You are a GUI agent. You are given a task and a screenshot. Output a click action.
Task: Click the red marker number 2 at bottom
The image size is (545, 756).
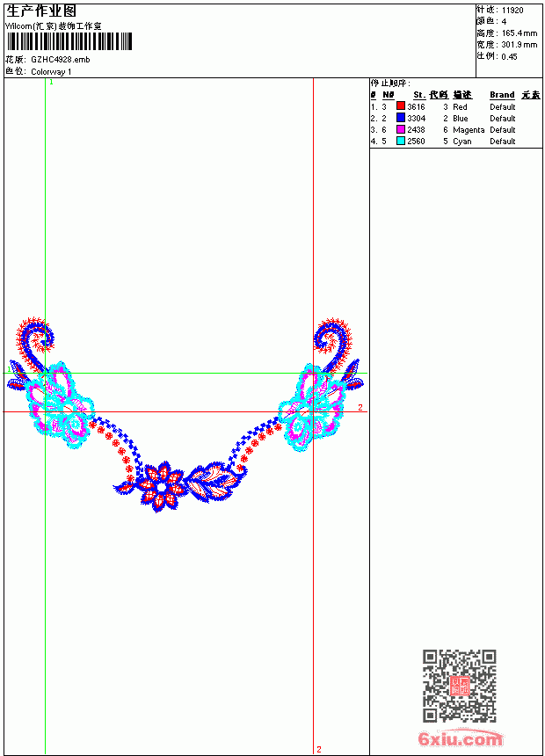[319, 749]
